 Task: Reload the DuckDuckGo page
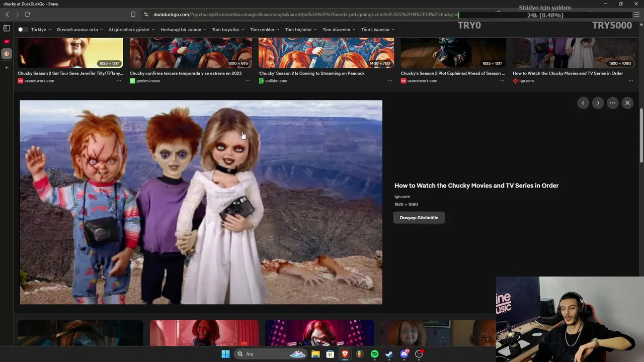[27, 15]
